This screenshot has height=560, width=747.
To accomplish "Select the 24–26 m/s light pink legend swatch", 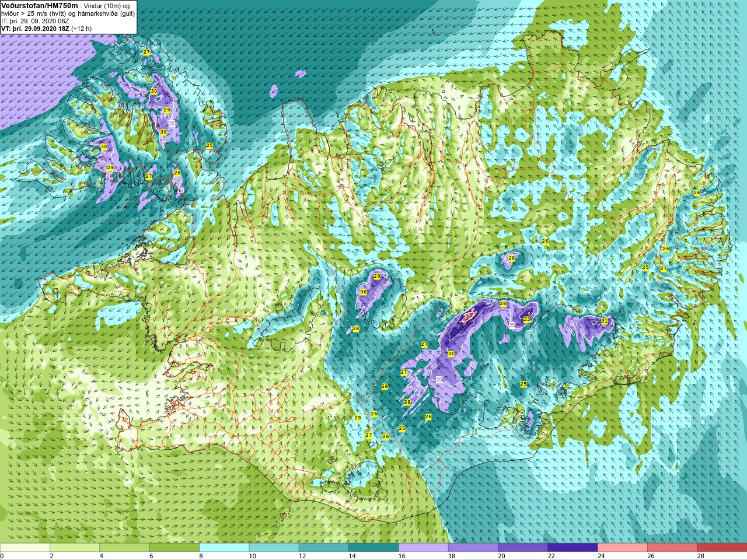I will pyautogui.click(x=623, y=548).
